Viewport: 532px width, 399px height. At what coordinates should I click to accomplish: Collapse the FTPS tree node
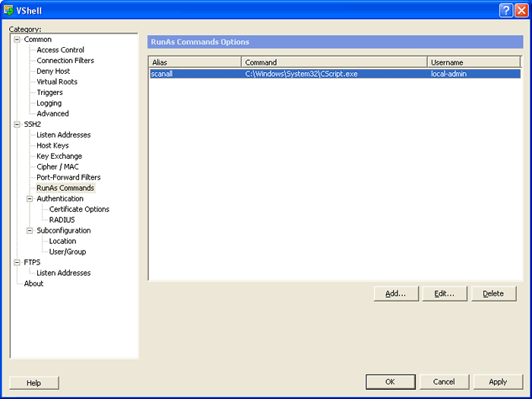pos(17,263)
